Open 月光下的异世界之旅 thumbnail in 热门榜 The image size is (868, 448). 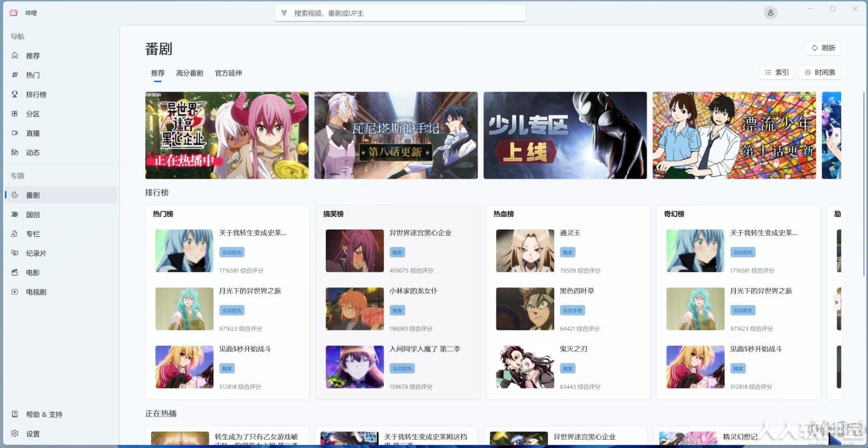point(184,309)
